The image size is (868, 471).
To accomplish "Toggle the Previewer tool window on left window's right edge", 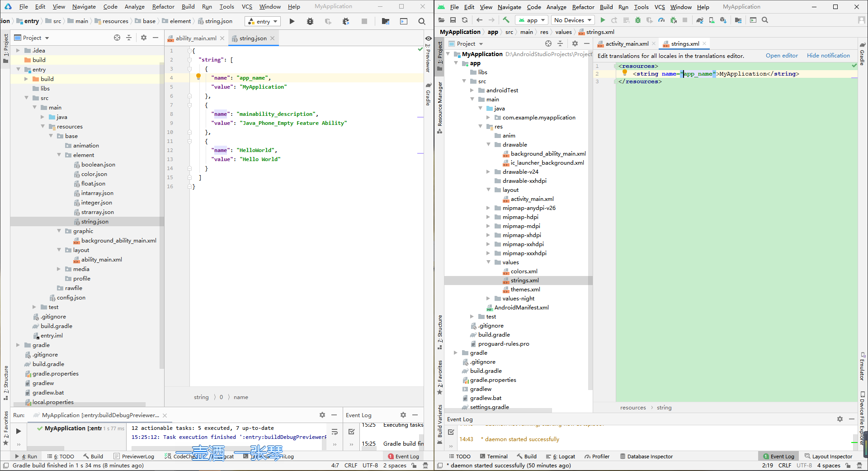I will click(428, 55).
